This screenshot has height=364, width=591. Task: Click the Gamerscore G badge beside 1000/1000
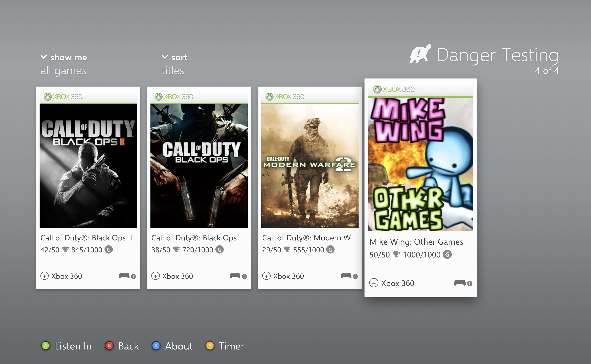click(447, 254)
